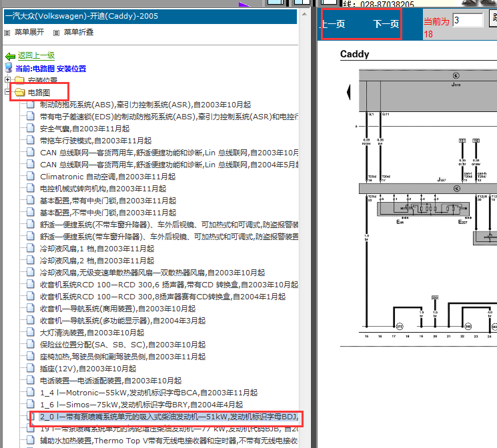This screenshot has width=497, height=448.
Task: Open 制动防抱死系统(ABS),牵引力控制系统(ASR) diagram
Action: pyautogui.click(x=145, y=105)
